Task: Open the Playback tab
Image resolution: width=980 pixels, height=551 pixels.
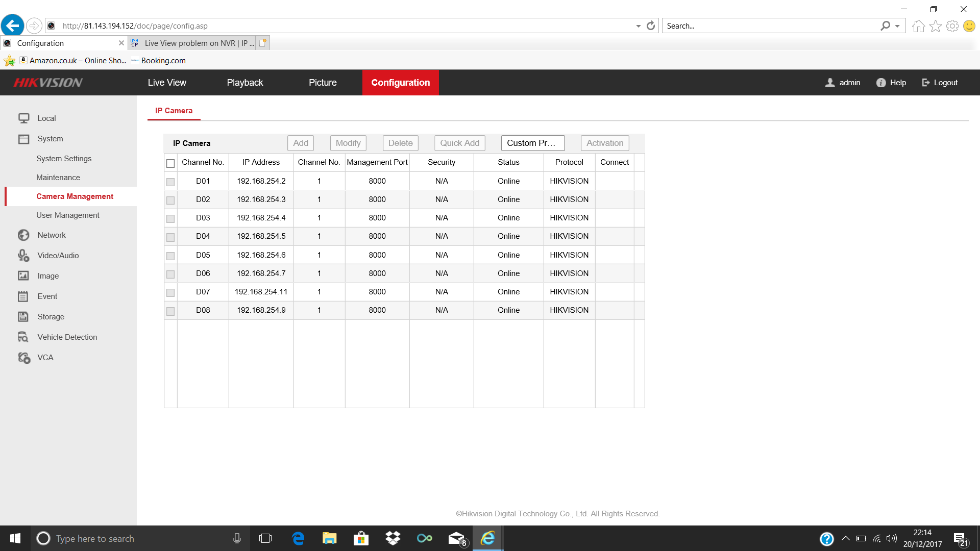Action: tap(245, 83)
